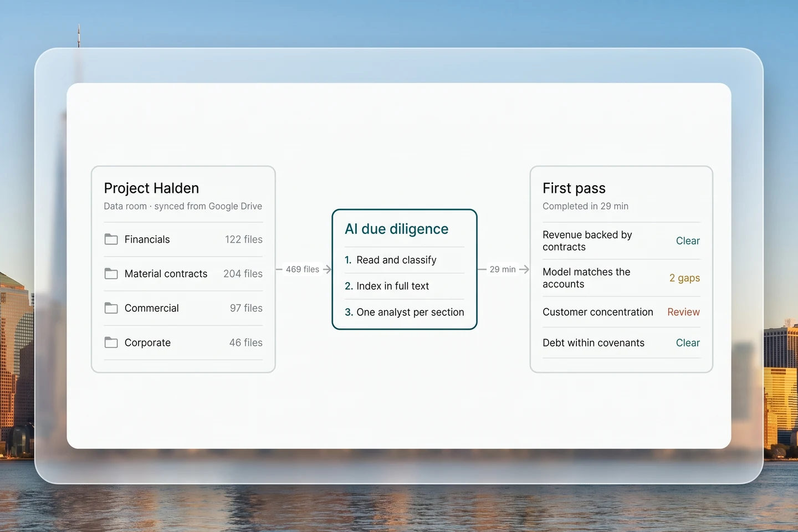The image size is (798, 532).
Task: Click 'Completed in 29 min' subtitle
Action: [x=585, y=206]
